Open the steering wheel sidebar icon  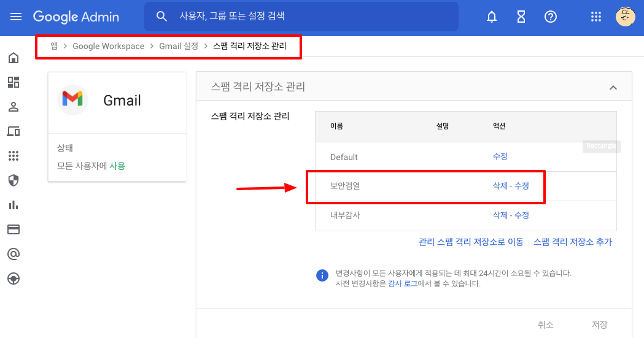click(x=14, y=279)
